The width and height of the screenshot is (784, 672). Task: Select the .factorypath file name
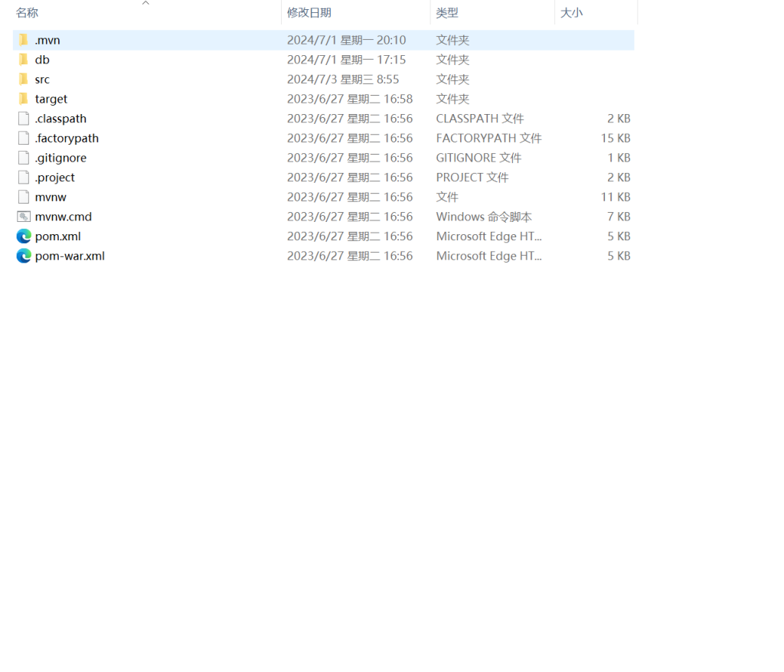pos(67,139)
